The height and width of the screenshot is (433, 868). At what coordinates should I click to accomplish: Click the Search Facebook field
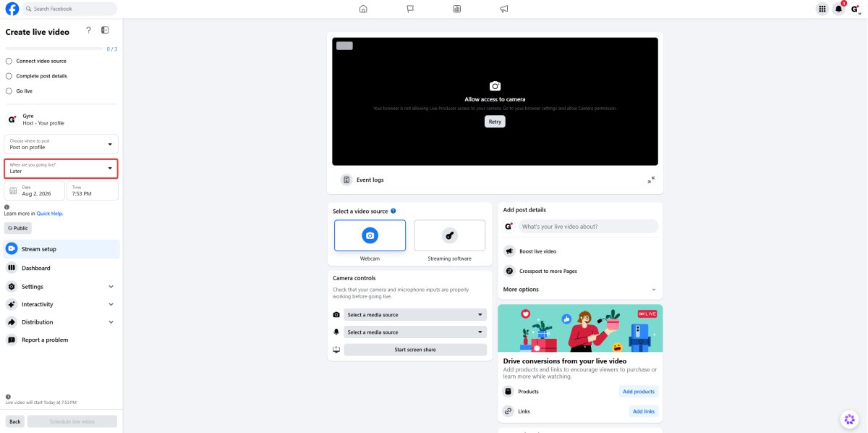point(69,9)
